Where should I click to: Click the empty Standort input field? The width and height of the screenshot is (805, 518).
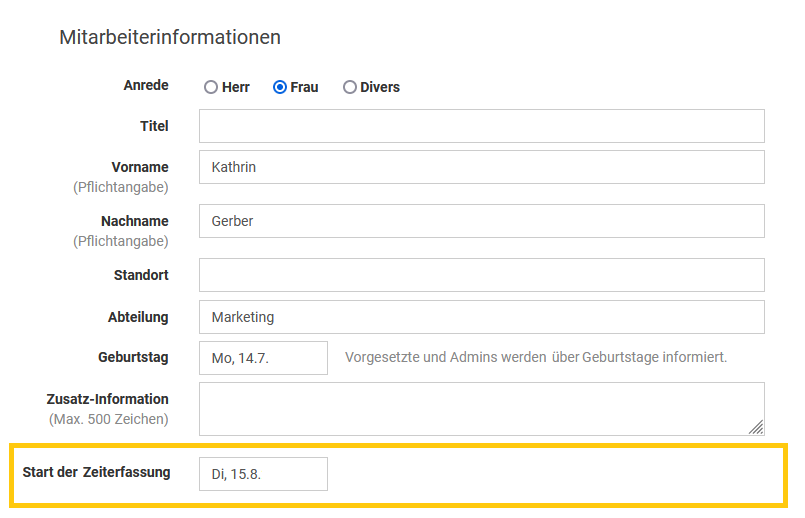point(481,275)
